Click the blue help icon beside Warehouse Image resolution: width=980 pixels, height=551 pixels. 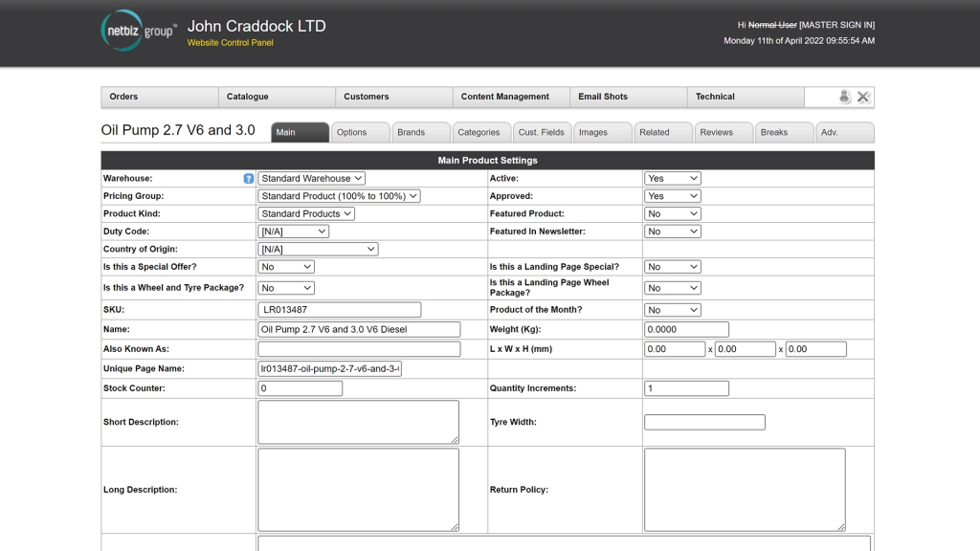pyautogui.click(x=249, y=179)
